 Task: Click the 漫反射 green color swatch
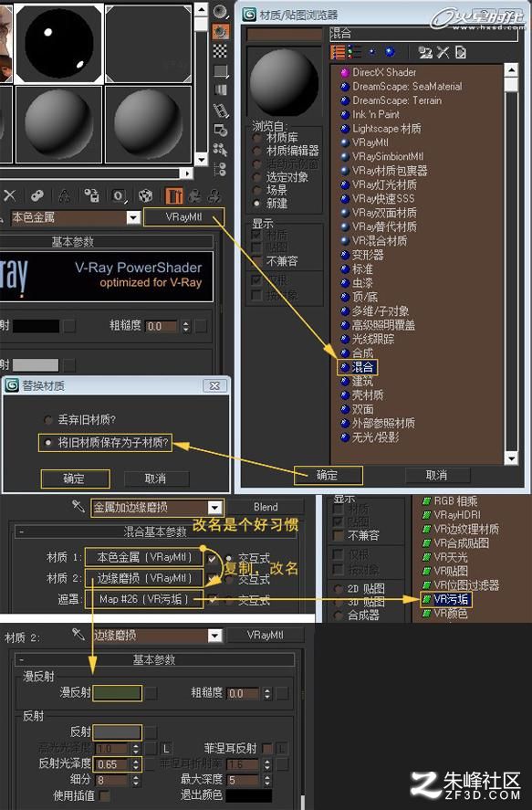point(117,693)
